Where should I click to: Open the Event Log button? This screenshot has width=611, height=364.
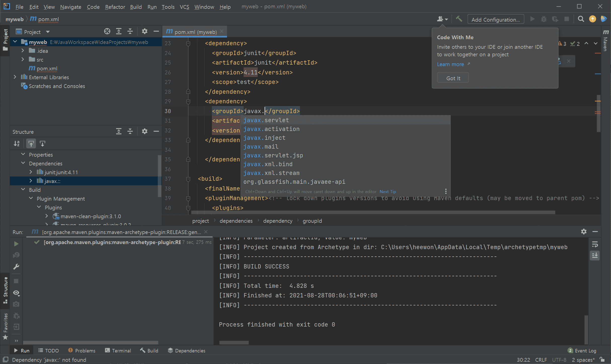click(x=582, y=350)
